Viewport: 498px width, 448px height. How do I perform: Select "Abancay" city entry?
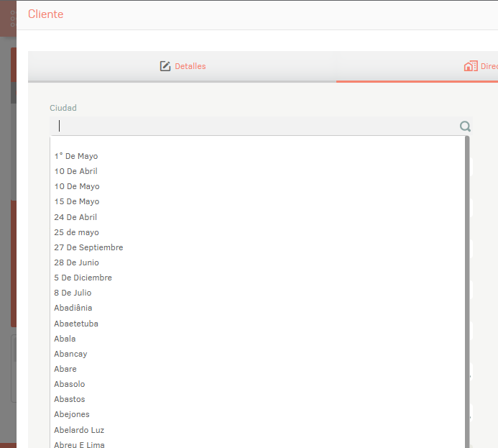point(257,354)
